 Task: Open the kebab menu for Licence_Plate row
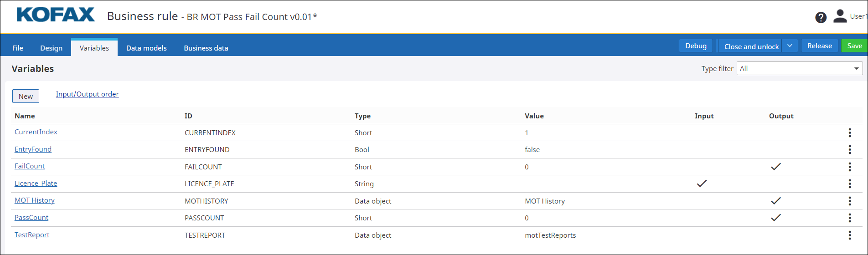[x=849, y=184]
